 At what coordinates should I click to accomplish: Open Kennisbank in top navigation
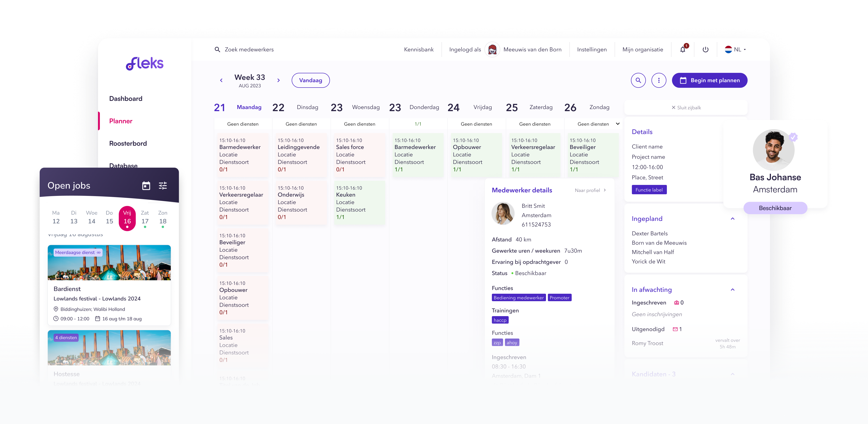tap(419, 49)
